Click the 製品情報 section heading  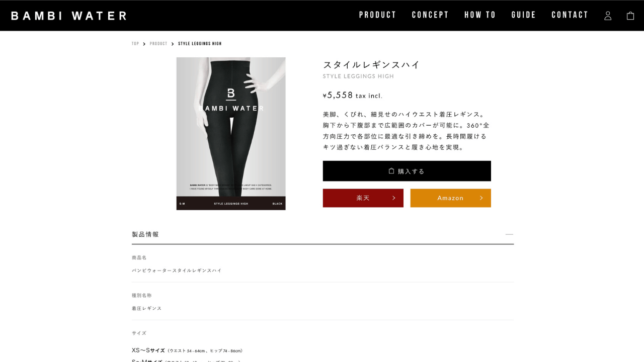tap(145, 234)
